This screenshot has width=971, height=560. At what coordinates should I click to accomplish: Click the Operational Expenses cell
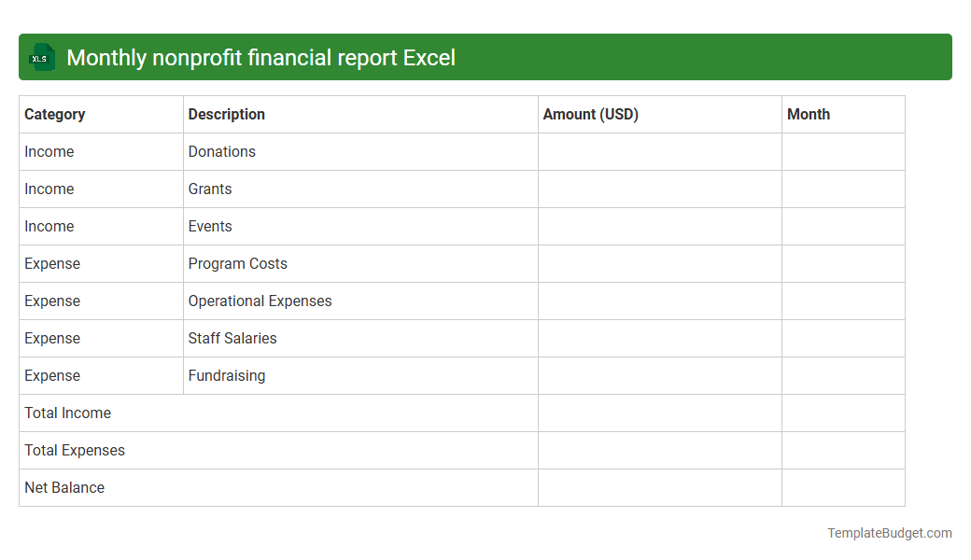(260, 301)
